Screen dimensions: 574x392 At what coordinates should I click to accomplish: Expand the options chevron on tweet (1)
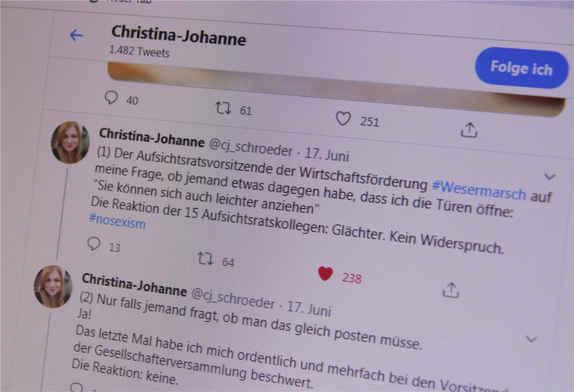click(x=550, y=177)
